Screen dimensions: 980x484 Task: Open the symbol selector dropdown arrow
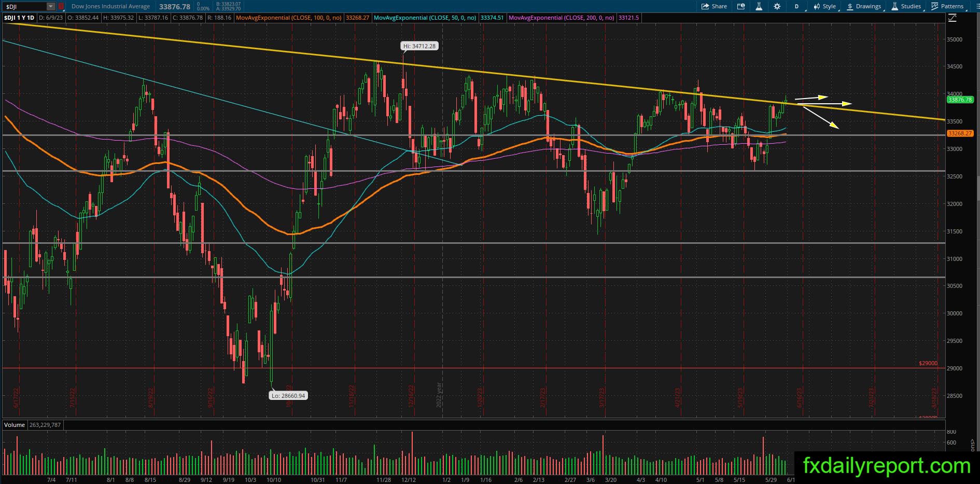tap(51, 6)
